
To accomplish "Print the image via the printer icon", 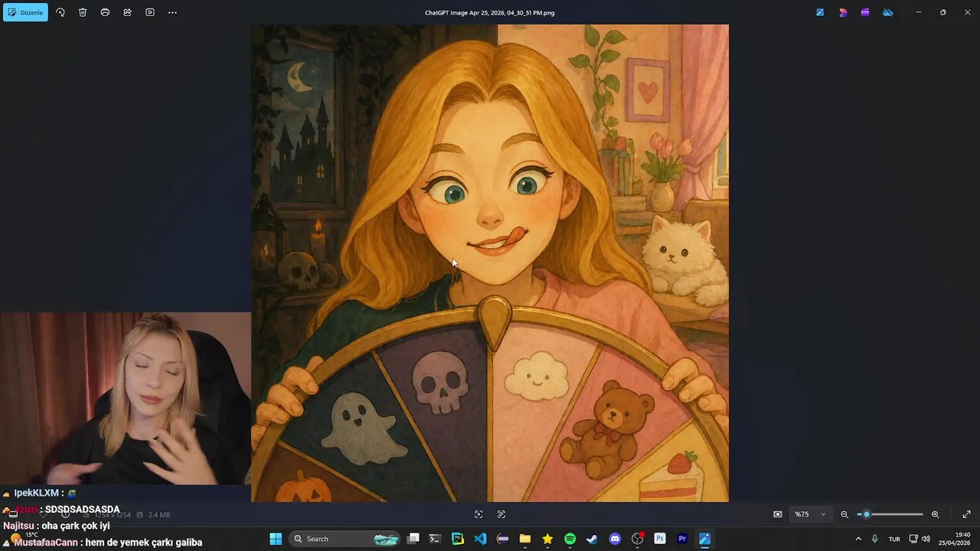I will pyautogui.click(x=105, y=12).
